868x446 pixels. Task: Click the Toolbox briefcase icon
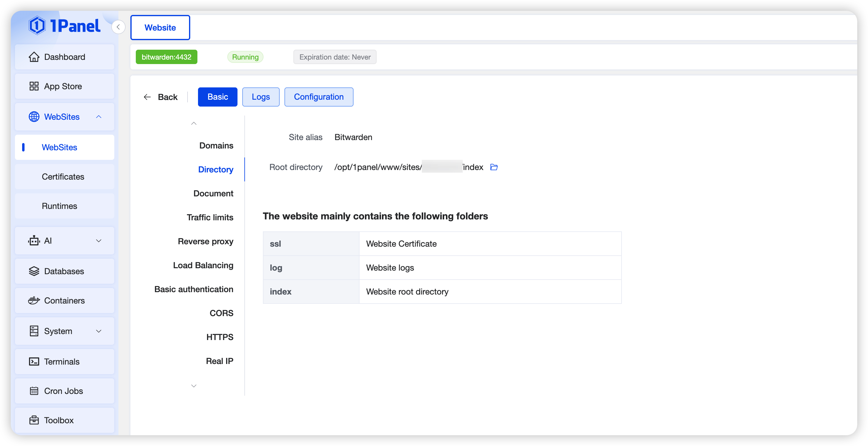(x=34, y=420)
